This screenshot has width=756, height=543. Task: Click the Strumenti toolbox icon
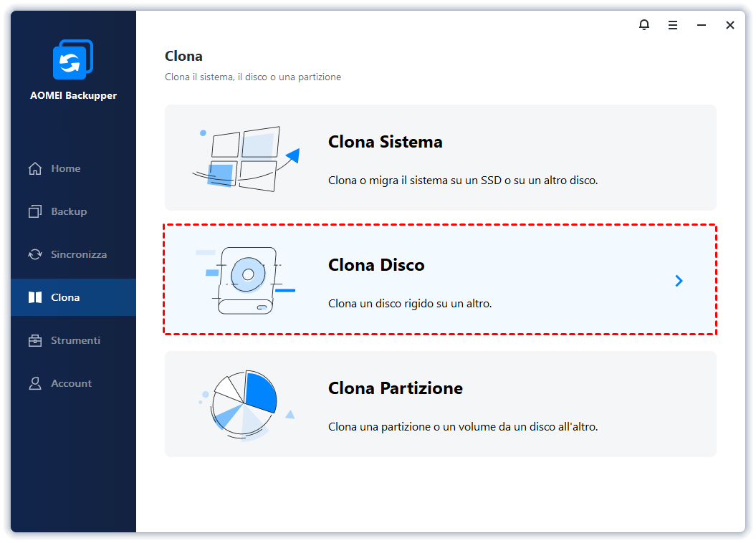[x=34, y=341]
